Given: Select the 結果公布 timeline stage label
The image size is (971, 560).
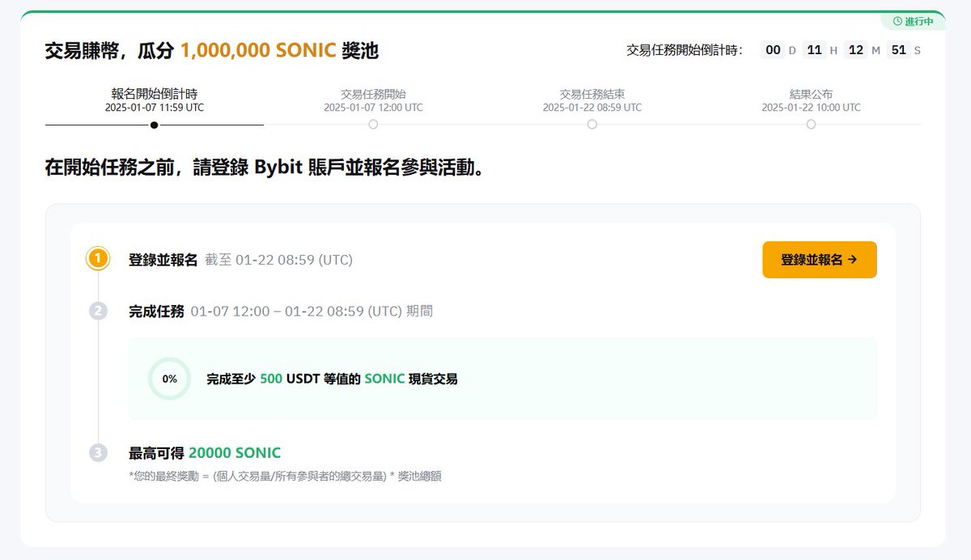Looking at the screenshot, I should (x=811, y=93).
